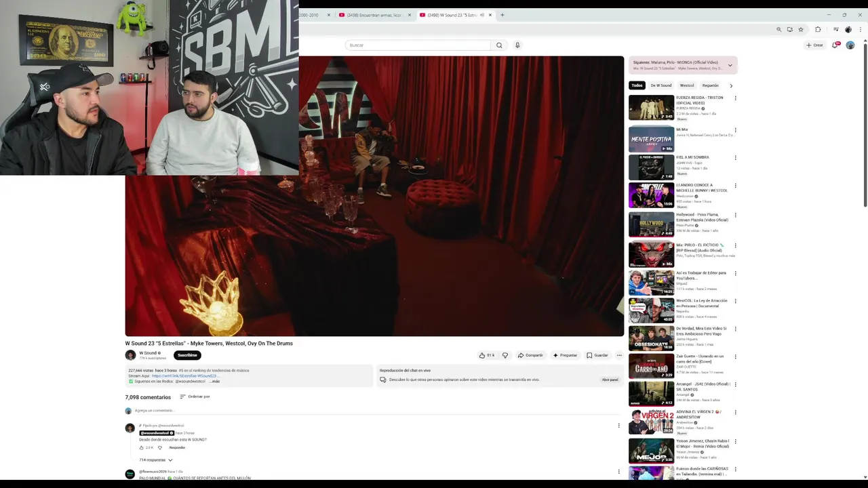Open options on @flowmusic2026 comment
The height and width of the screenshot is (488, 868).
tap(618, 472)
